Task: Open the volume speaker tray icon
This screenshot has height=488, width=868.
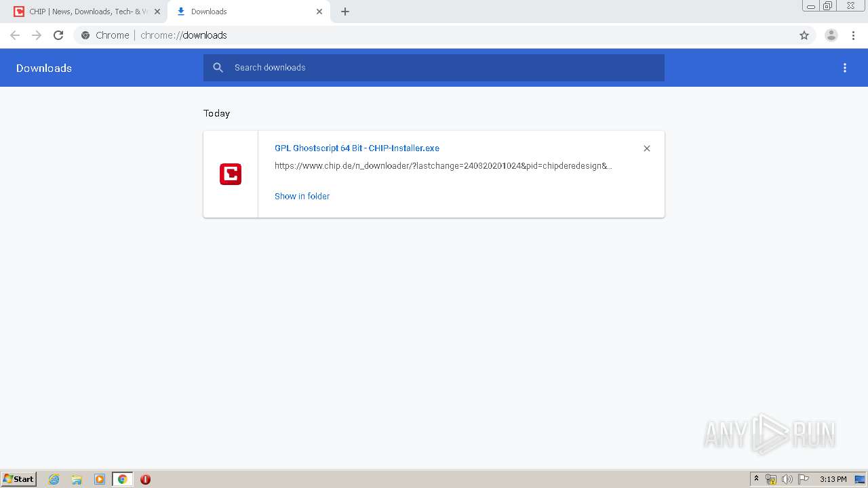Action: [787, 479]
